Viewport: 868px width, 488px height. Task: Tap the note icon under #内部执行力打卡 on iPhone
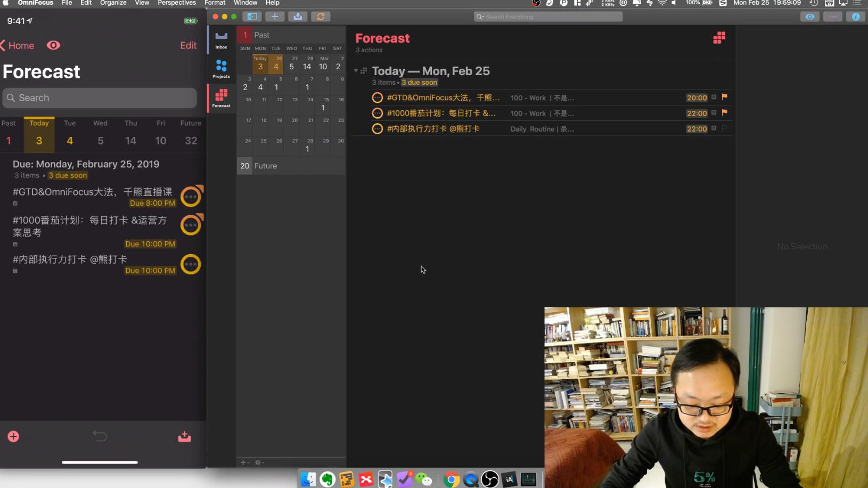(x=15, y=271)
